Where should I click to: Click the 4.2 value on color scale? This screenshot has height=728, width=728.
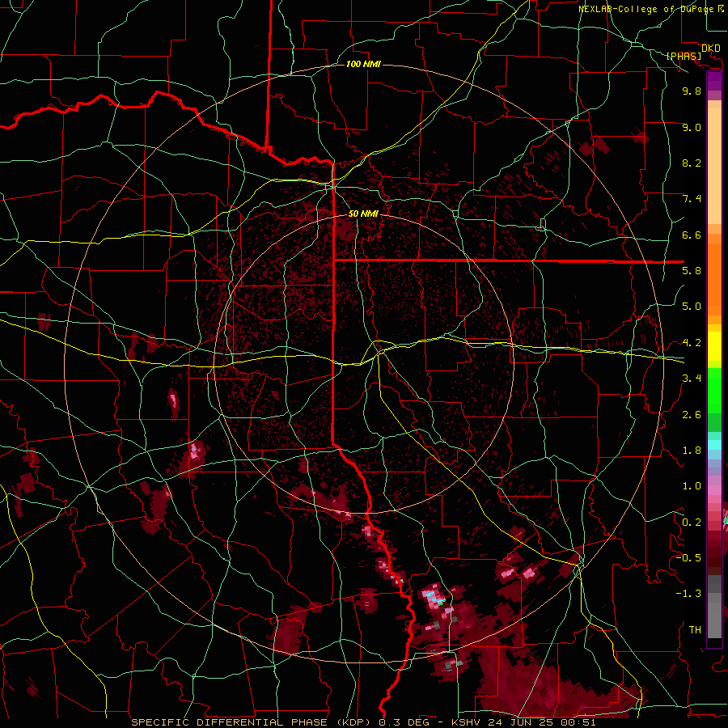(x=692, y=343)
